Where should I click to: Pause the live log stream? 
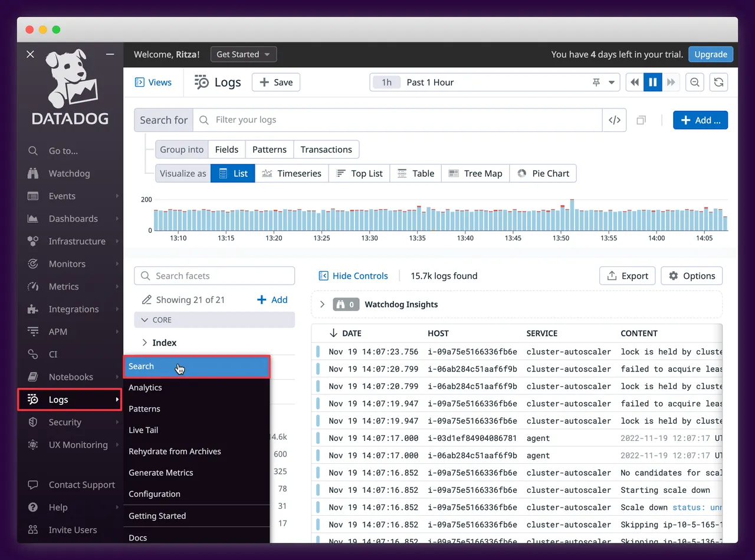pos(652,83)
